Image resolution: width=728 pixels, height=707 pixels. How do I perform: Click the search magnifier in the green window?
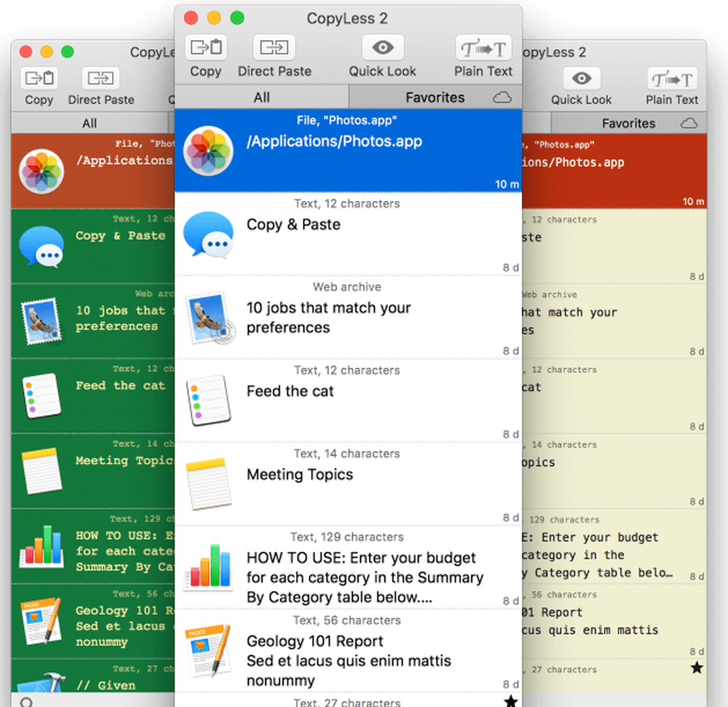click(x=26, y=702)
